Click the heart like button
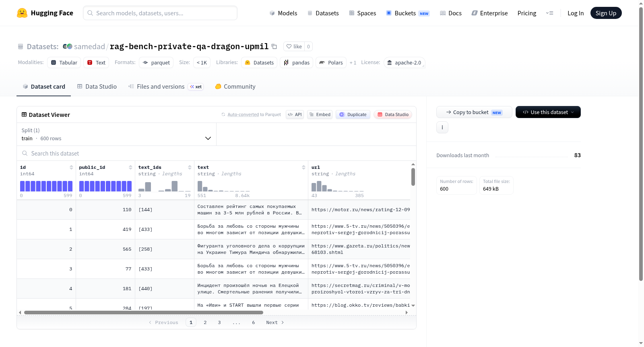Screen dimensions: 644x347 [294, 46]
